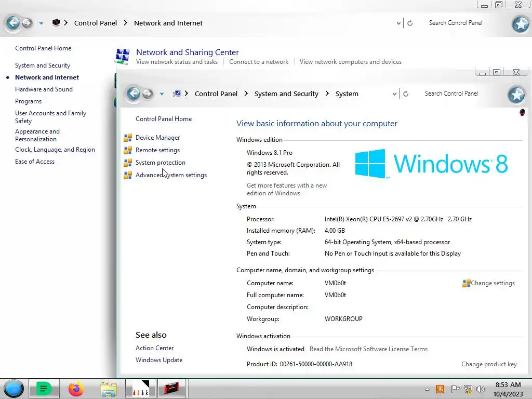Viewport: 532px width, 399px height.
Task: Refresh the System window address bar
Action: pyautogui.click(x=406, y=94)
